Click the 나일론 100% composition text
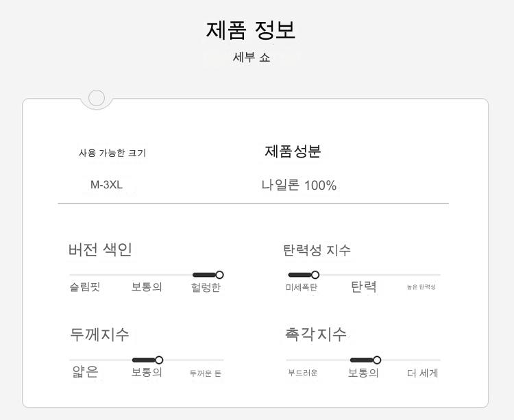The image size is (514, 420). [299, 185]
